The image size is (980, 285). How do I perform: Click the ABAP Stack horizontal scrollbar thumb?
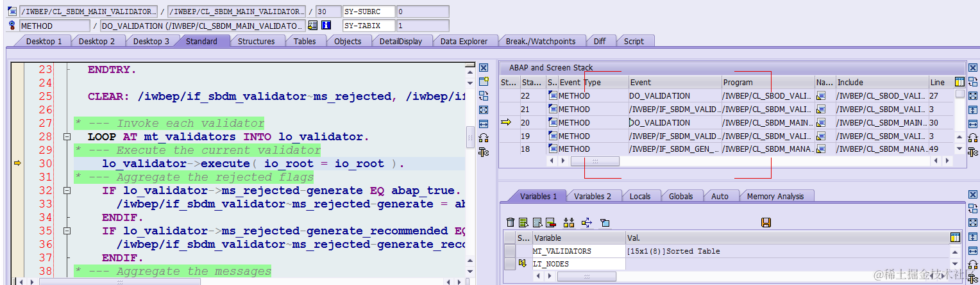tap(595, 161)
